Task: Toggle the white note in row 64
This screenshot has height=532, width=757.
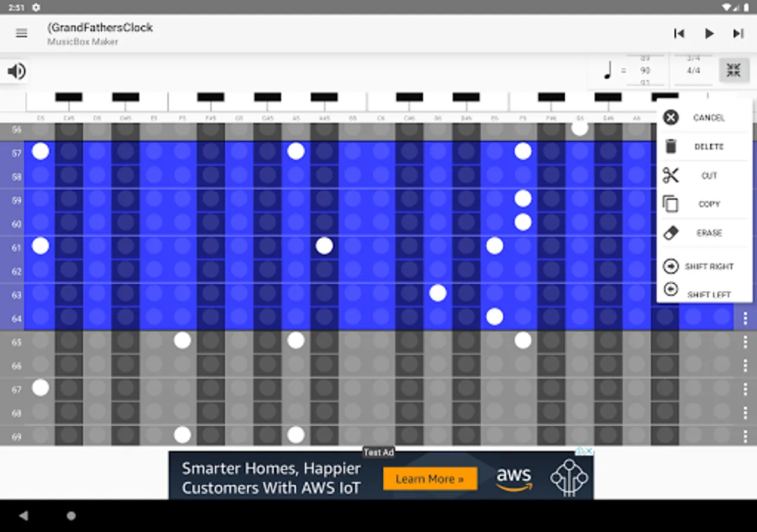Action: [x=494, y=317]
